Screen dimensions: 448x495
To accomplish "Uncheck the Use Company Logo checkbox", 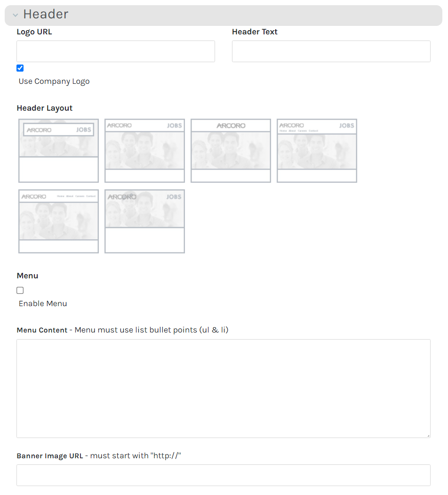I will (x=20, y=68).
